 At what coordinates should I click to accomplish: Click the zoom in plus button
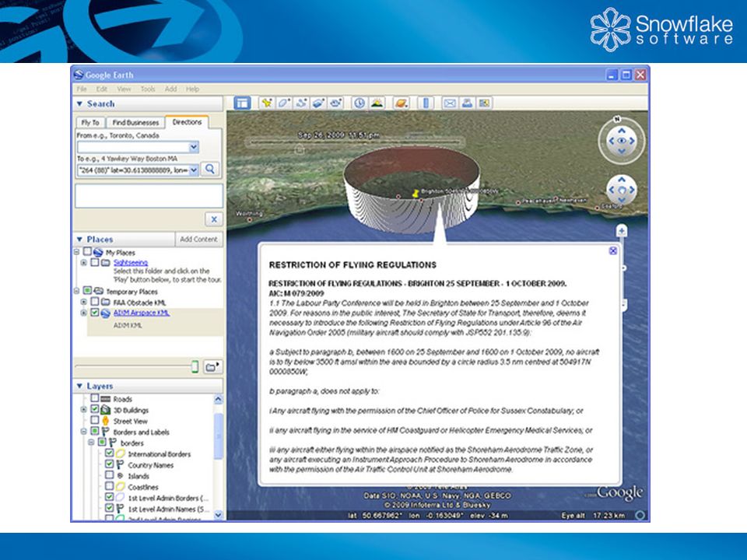click(622, 232)
